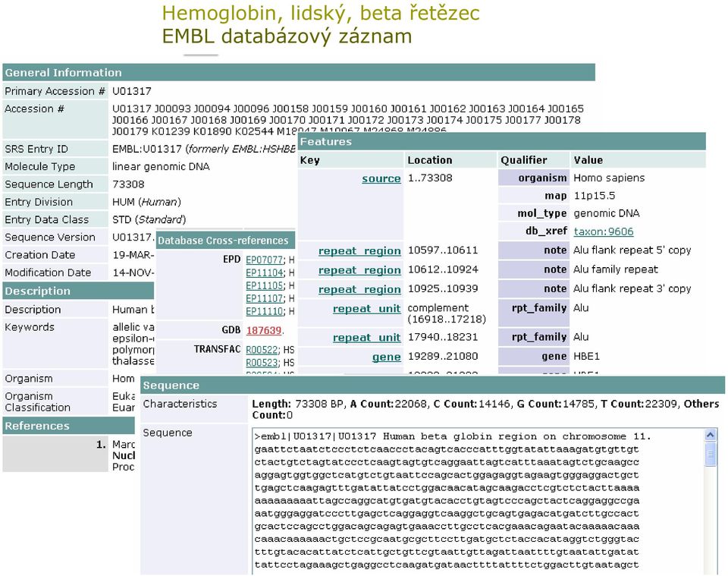Click the Value column header
The image size is (728, 576).
[588, 160]
